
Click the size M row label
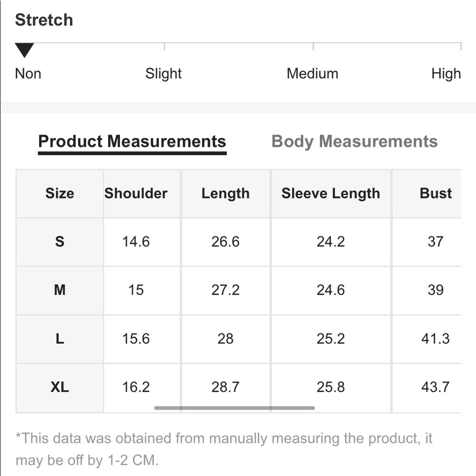tap(60, 290)
